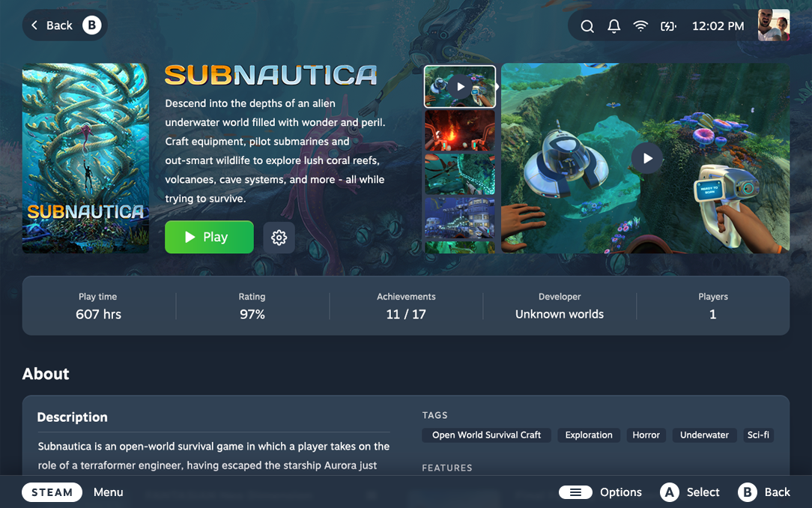
Task: Open notifications bell icon
Action: (x=613, y=26)
